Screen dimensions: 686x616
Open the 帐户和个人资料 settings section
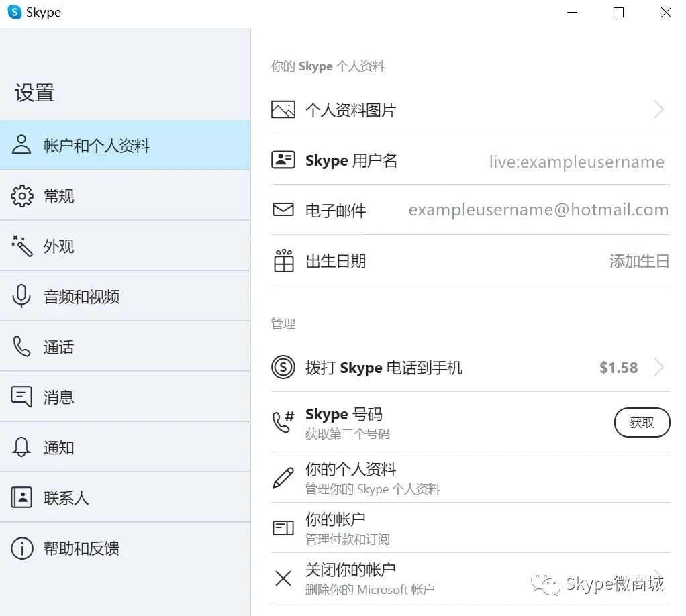[125, 145]
